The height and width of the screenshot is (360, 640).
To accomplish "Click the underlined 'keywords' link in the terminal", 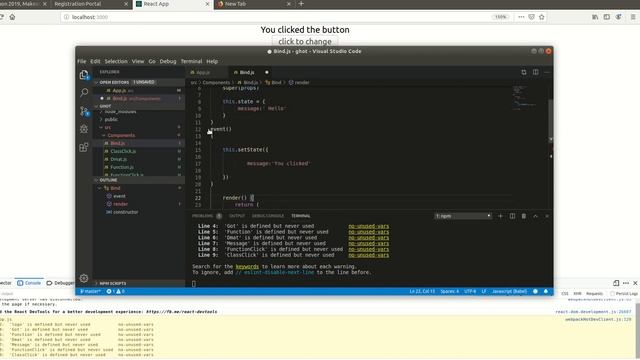I will 247,267.
